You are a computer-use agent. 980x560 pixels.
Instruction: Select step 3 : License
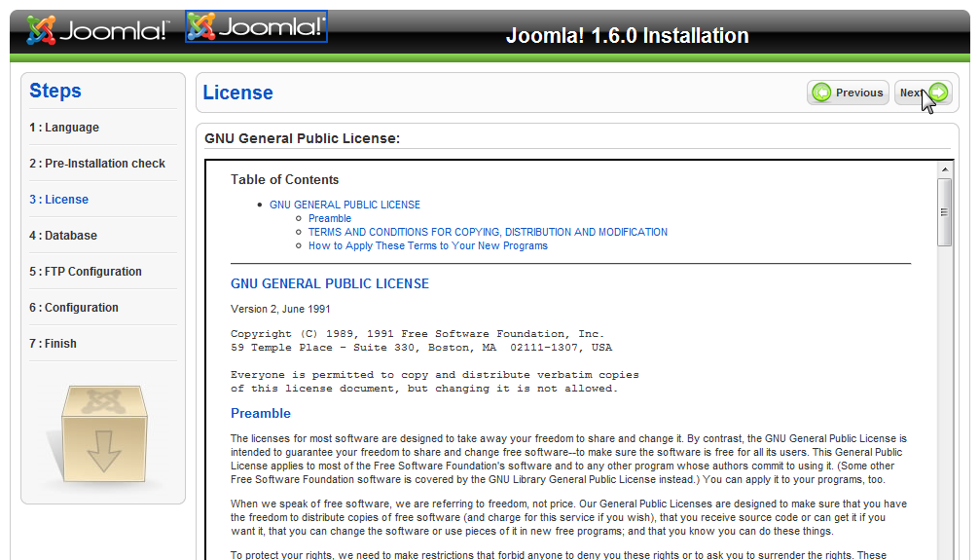[58, 200]
